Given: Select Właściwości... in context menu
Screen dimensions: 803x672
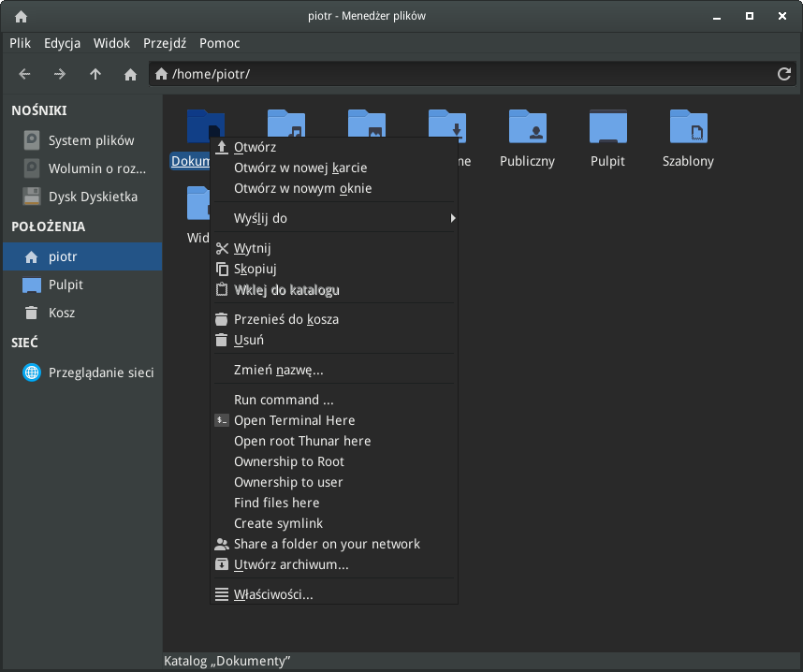Looking at the screenshot, I should point(273,594).
